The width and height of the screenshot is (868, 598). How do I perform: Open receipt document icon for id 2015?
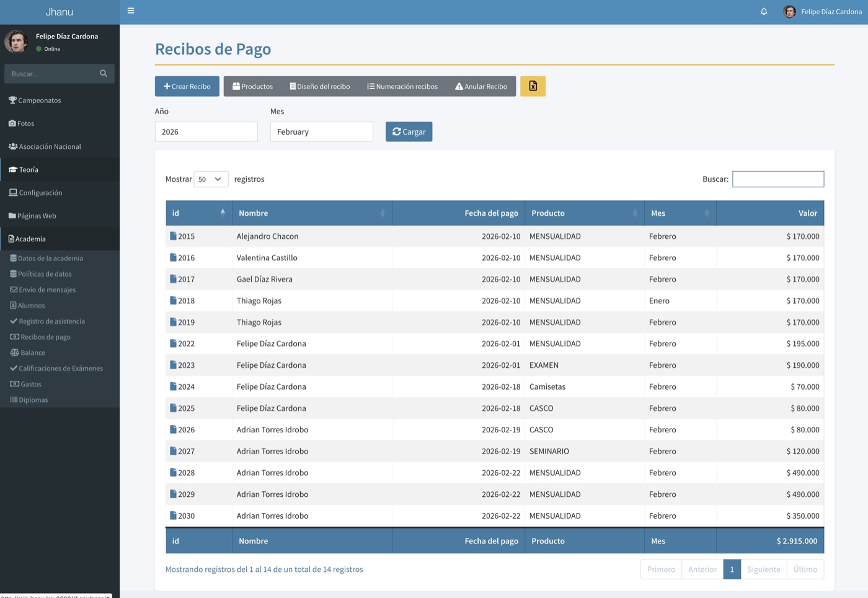pos(173,236)
